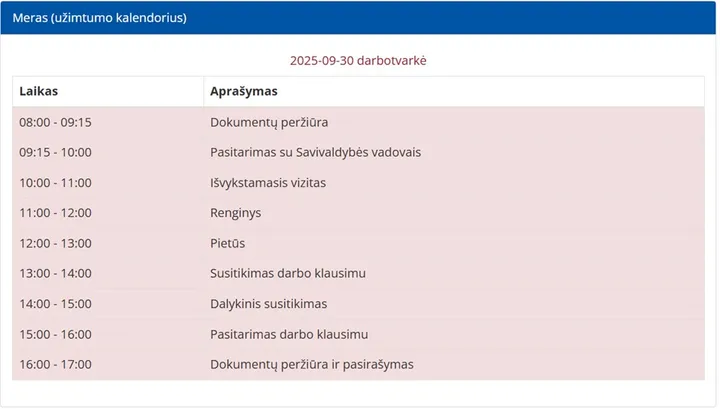Click 'Susitikimas darbo klausimu' entry

(288, 274)
